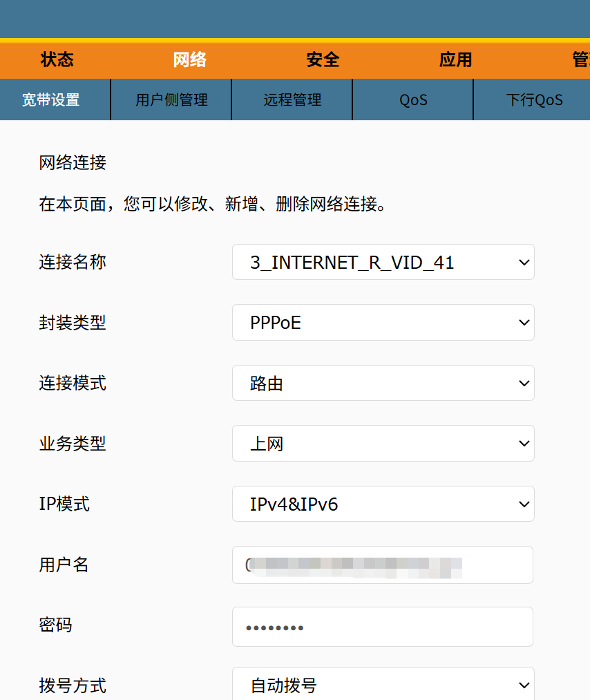Click the 用户名 field label

point(64,565)
